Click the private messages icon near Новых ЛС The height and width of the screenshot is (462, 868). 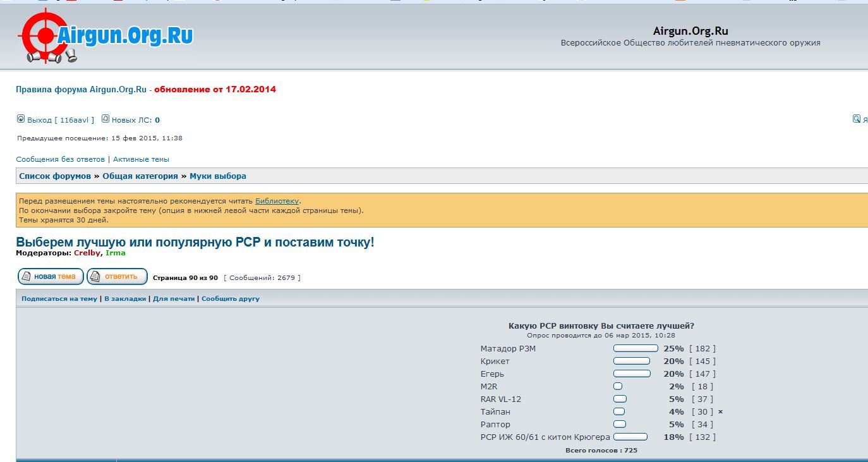point(105,119)
